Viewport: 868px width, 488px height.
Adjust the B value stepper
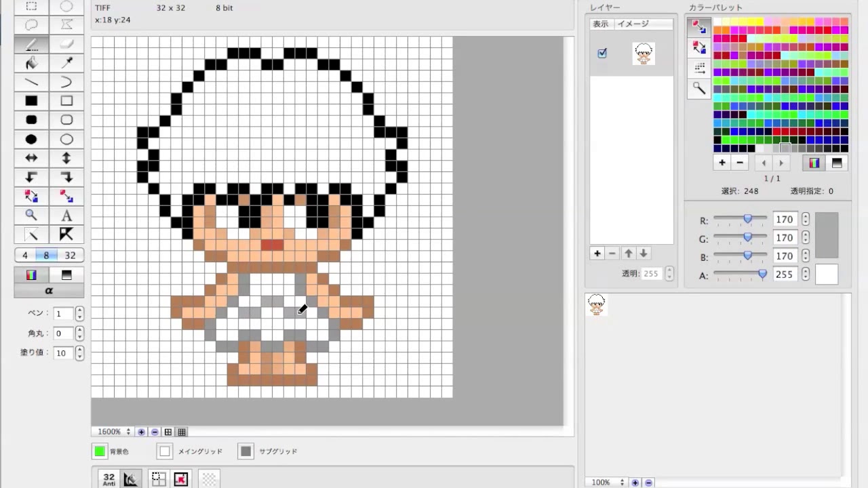(x=806, y=256)
